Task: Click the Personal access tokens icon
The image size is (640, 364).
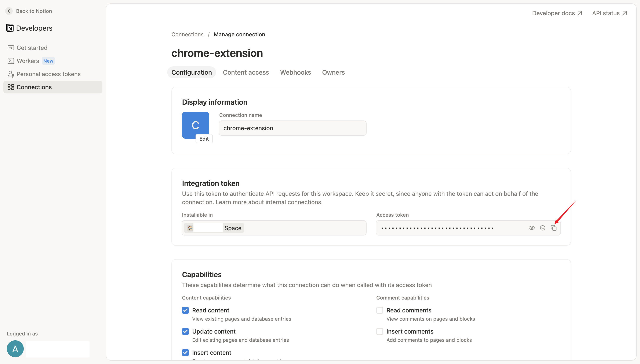Action: coord(11,74)
